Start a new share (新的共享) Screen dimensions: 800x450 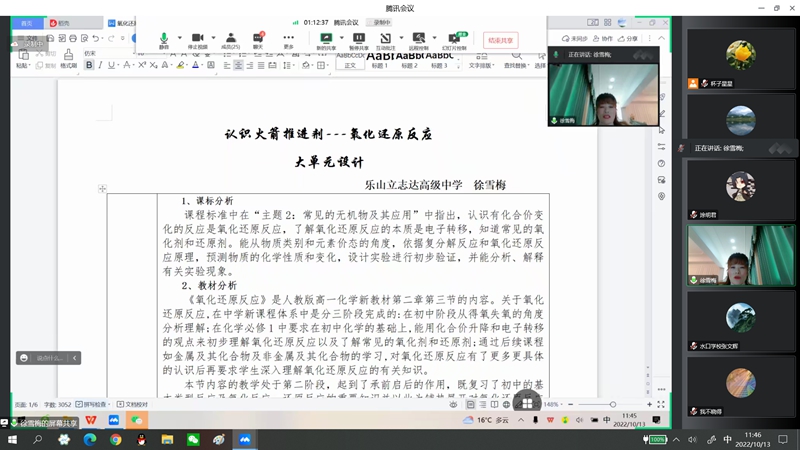click(326, 39)
